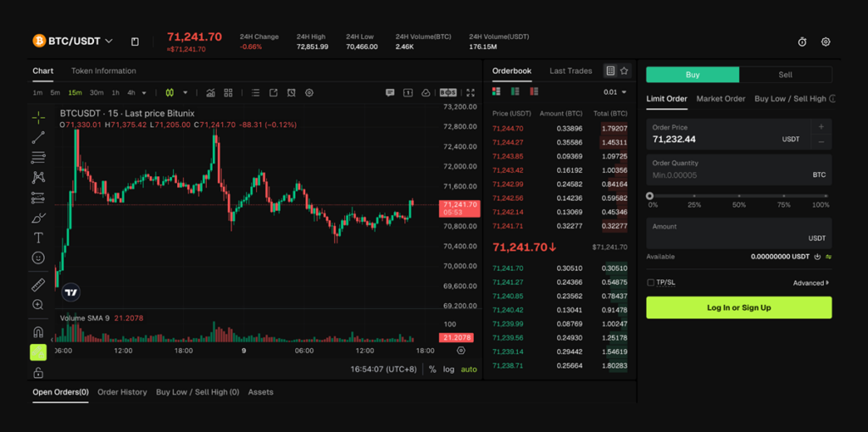Open the header settings gear
The image size is (868, 432).
pos(826,42)
